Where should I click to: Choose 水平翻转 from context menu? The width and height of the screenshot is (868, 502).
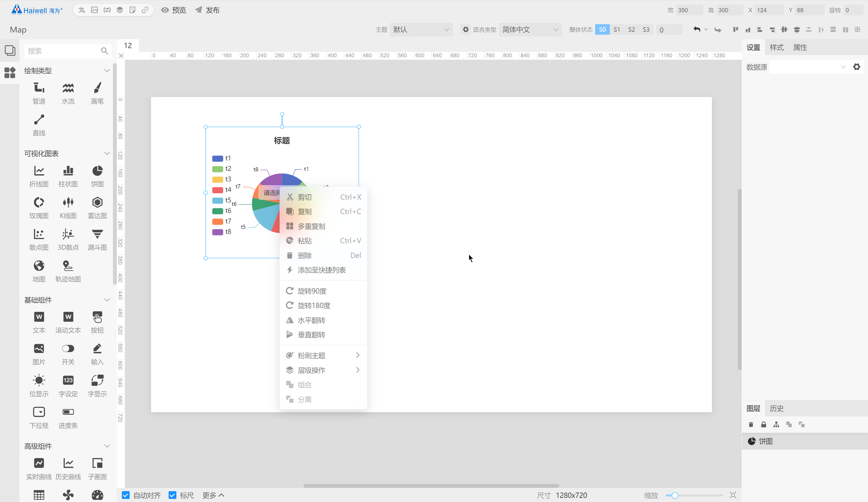323,320
